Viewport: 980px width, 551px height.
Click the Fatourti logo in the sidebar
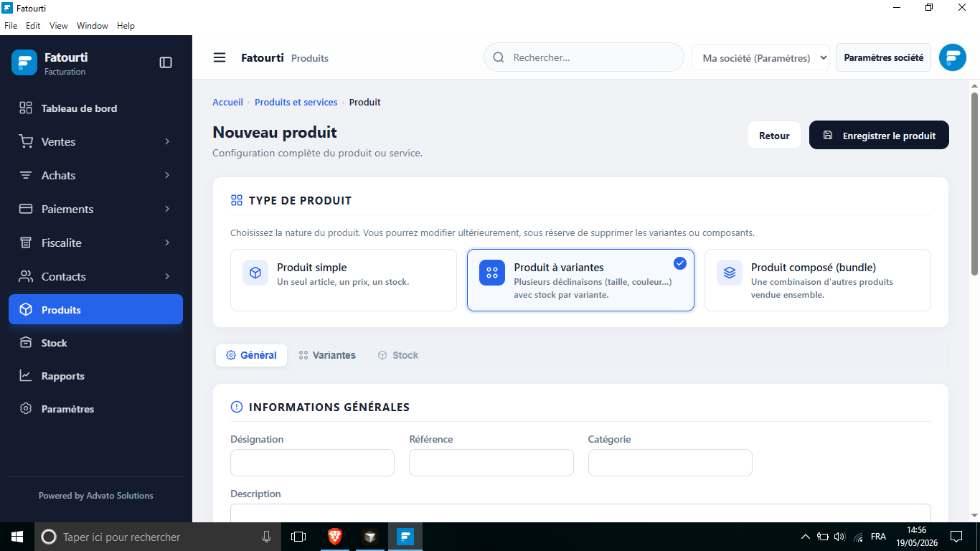point(24,62)
